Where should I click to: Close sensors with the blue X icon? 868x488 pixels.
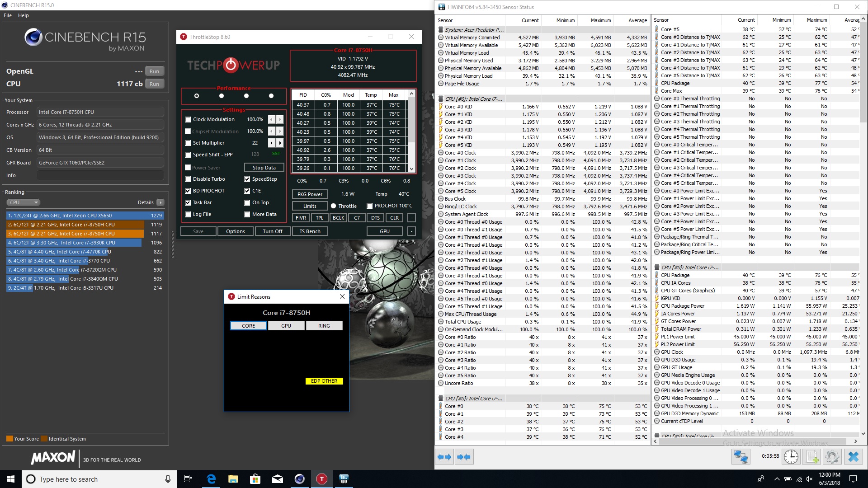point(853,457)
